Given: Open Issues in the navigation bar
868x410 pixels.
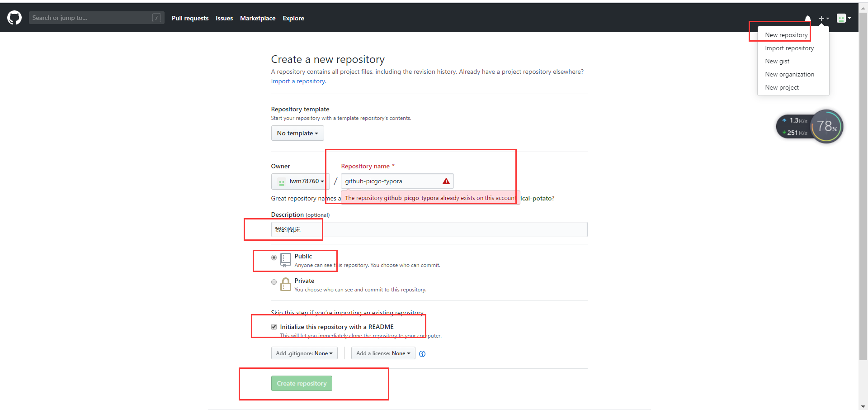Looking at the screenshot, I should pyautogui.click(x=224, y=18).
